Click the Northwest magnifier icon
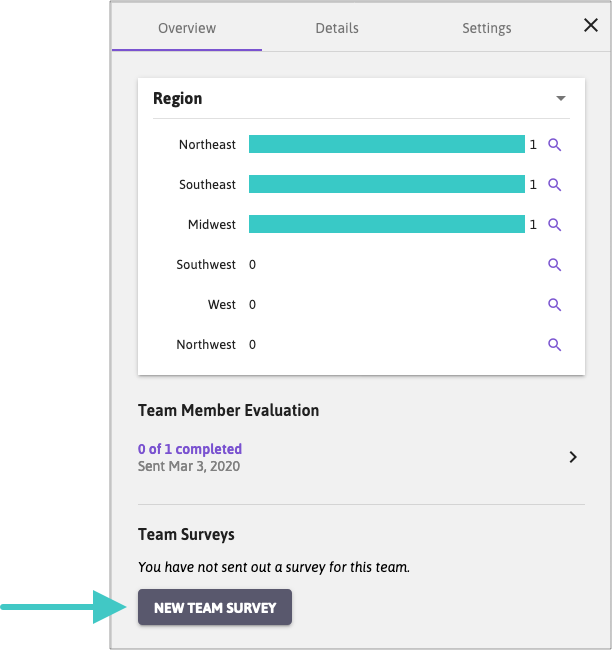This screenshot has width=612, height=650. coord(555,345)
